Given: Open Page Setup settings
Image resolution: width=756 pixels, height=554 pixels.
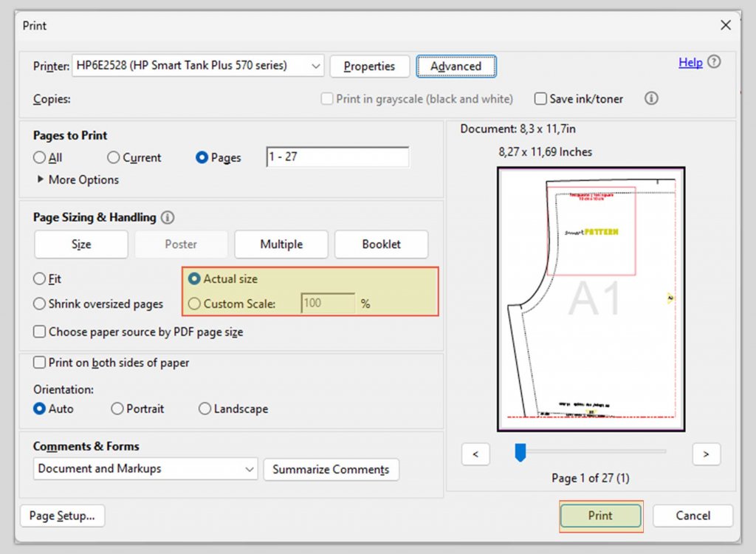Looking at the screenshot, I should pyautogui.click(x=62, y=516).
